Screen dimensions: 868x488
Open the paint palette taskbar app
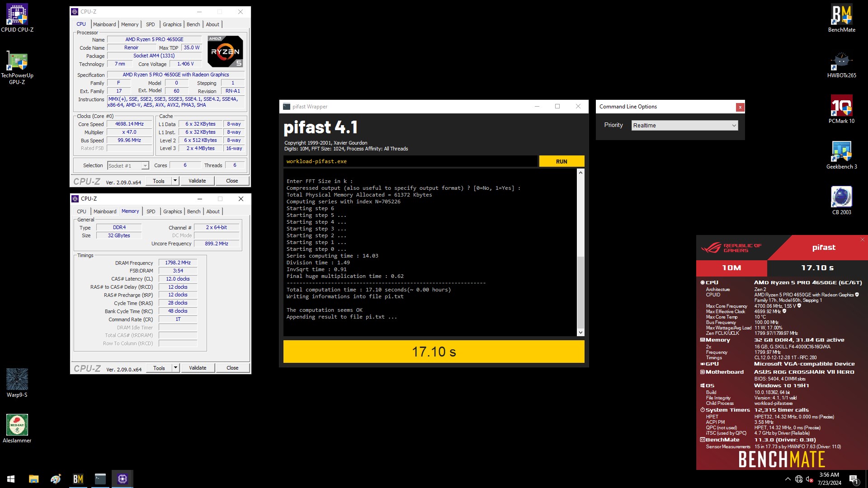tap(56, 479)
